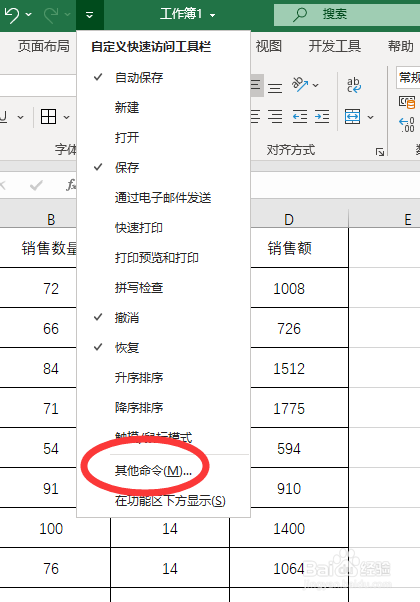The image size is (420, 602).
Task: Click the decrease indent icon
Action: point(299,116)
